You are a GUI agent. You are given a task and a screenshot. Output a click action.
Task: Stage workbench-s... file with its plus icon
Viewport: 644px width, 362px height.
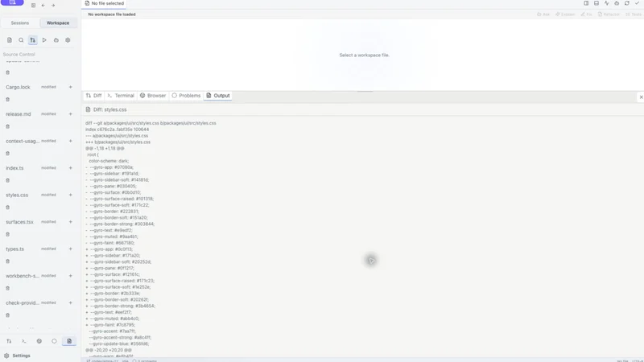click(70, 276)
